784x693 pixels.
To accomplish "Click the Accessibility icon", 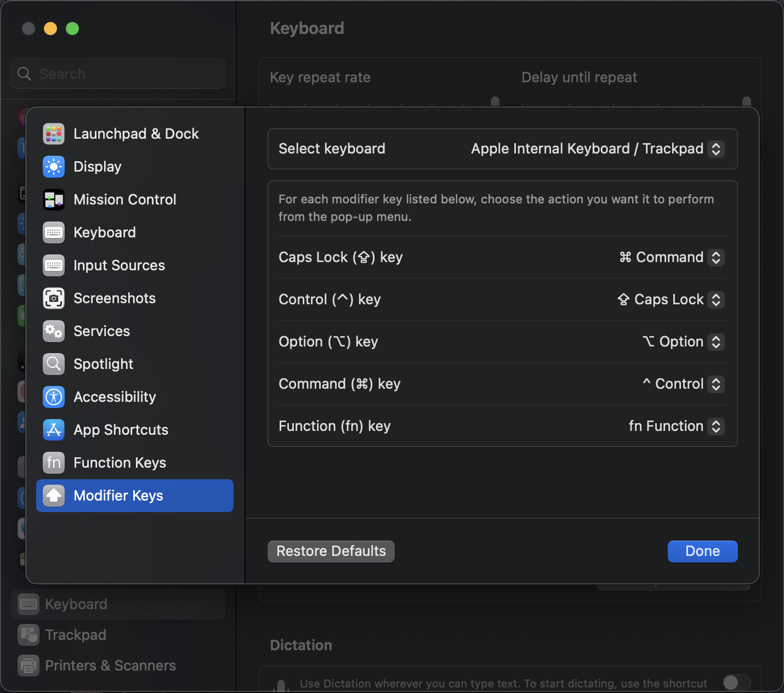I will click(x=54, y=397).
